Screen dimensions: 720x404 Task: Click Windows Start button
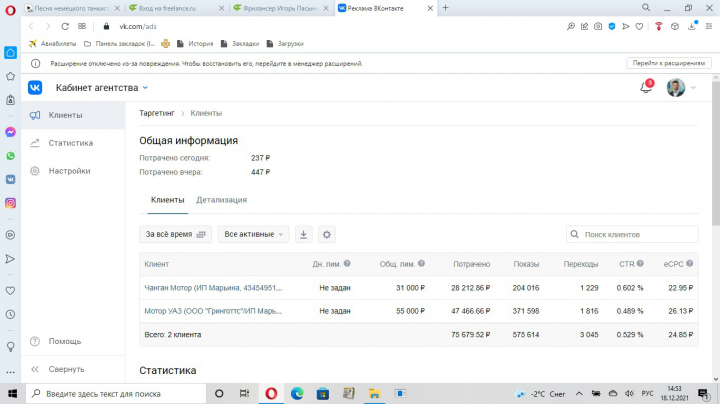(12, 394)
